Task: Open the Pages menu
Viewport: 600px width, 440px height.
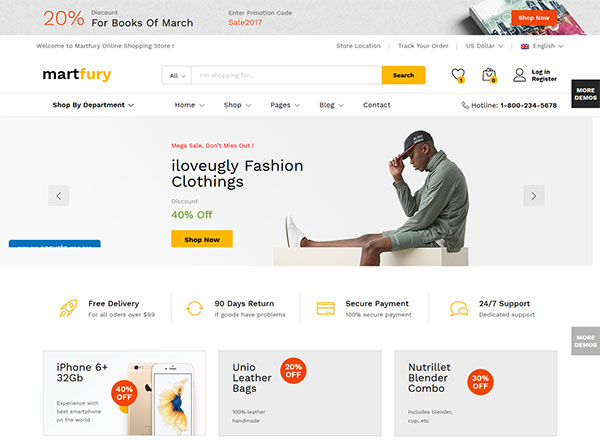Action: coord(285,105)
